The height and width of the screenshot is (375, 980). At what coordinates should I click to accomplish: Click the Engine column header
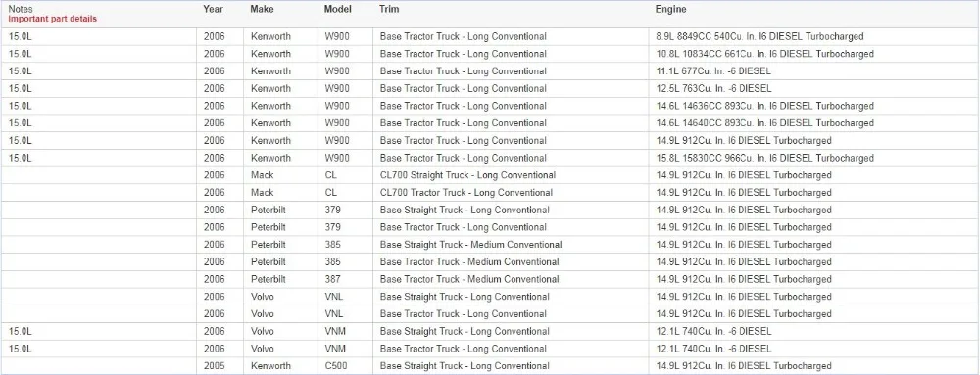(x=670, y=10)
